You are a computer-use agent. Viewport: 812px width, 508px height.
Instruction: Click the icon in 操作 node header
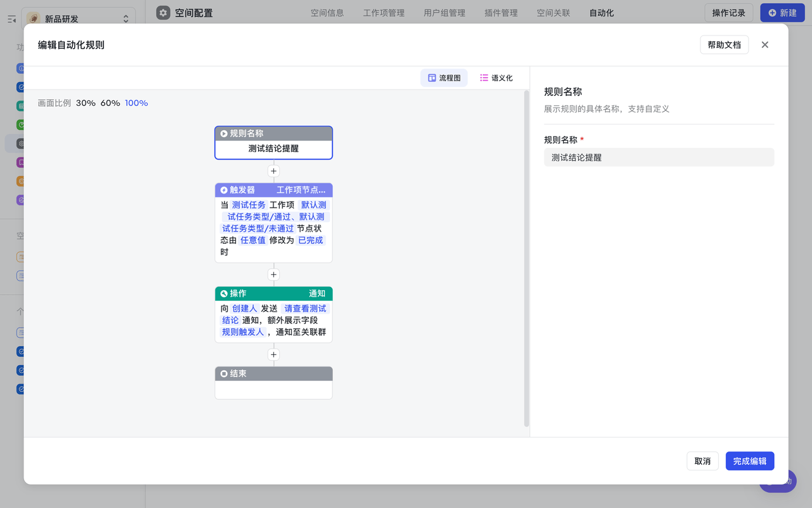pos(224,293)
